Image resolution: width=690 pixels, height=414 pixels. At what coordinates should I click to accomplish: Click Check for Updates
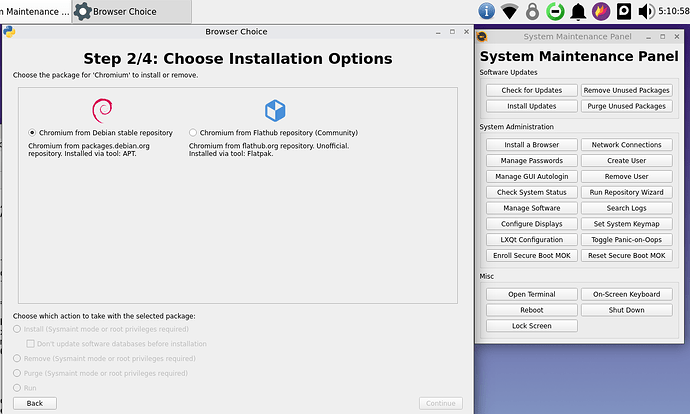[532, 90]
